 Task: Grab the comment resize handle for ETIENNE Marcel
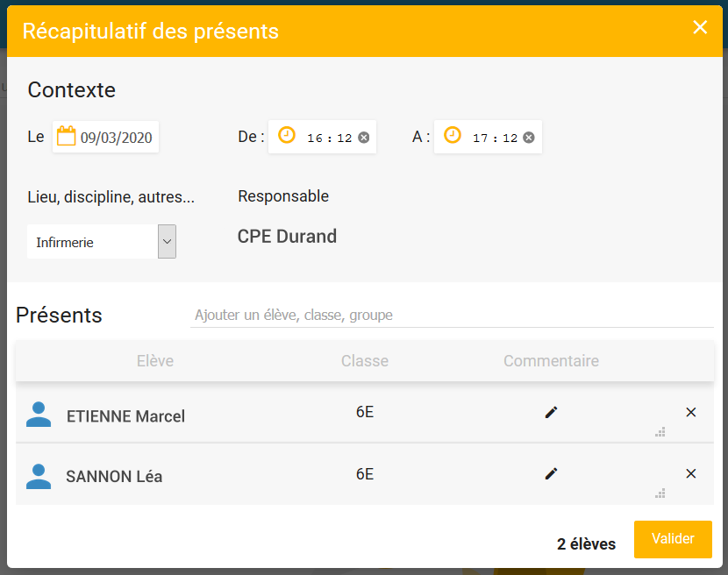(x=660, y=432)
